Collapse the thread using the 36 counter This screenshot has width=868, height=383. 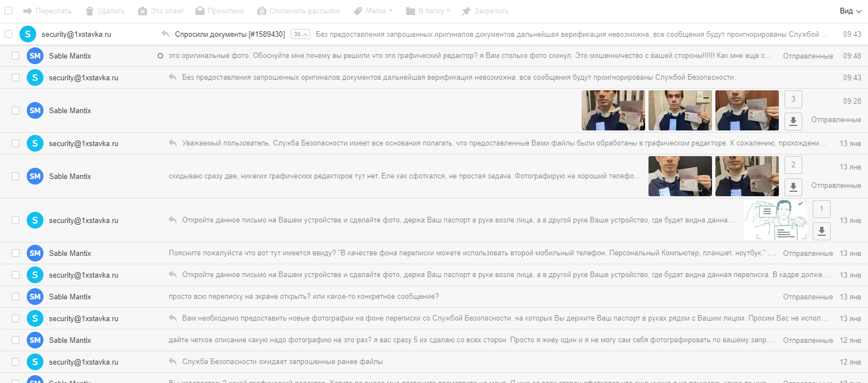(x=300, y=34)
